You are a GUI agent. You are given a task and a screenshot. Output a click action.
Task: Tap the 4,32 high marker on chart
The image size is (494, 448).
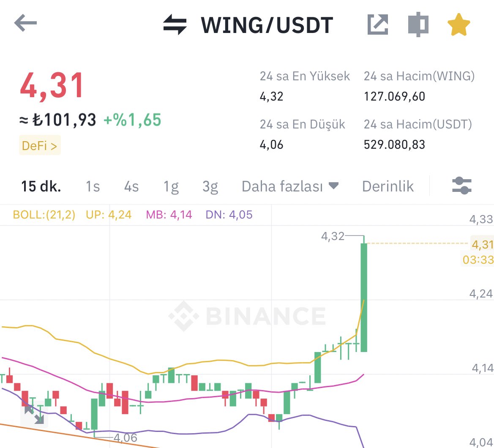point(333,236)
